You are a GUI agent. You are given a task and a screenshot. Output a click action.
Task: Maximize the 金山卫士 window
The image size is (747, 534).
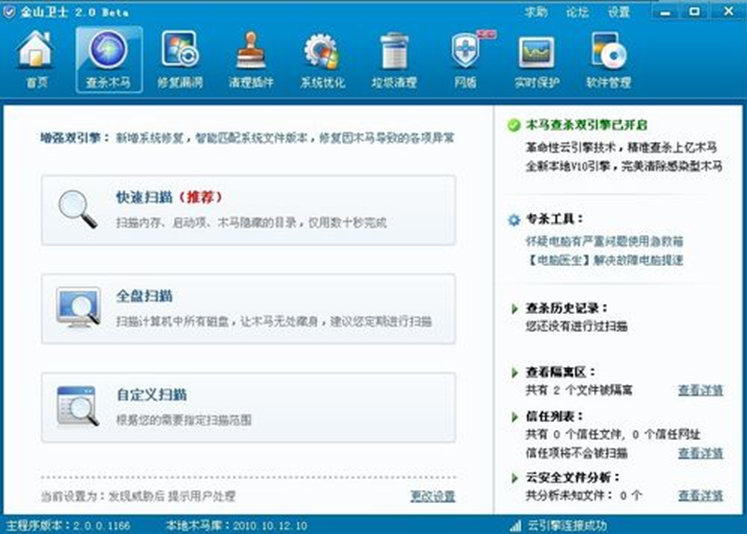coord(695,11)
